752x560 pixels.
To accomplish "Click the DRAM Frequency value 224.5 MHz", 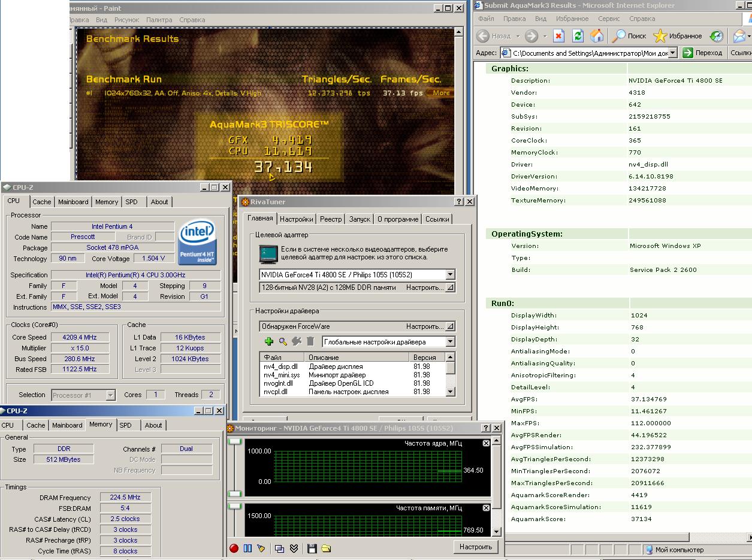I will pos(126,498).
